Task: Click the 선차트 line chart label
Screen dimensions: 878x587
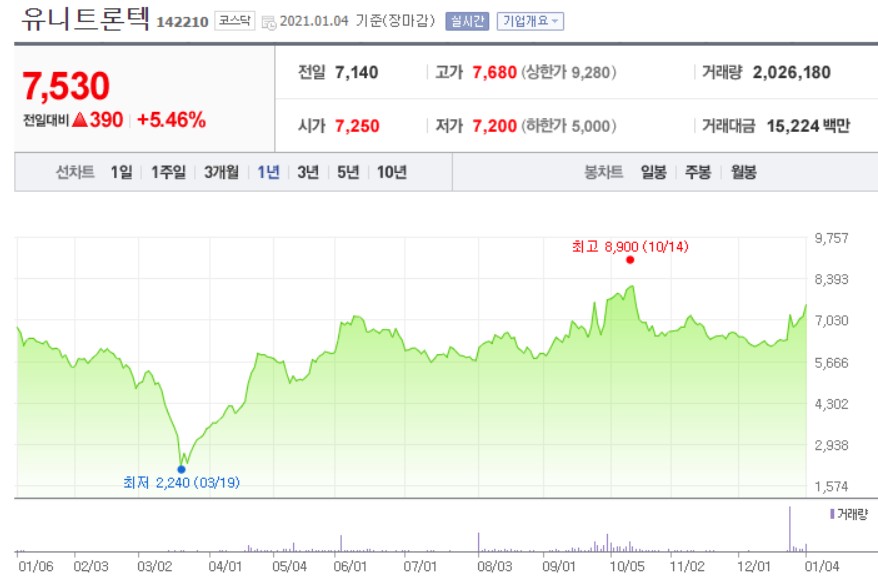Action: tap(75, 172)
